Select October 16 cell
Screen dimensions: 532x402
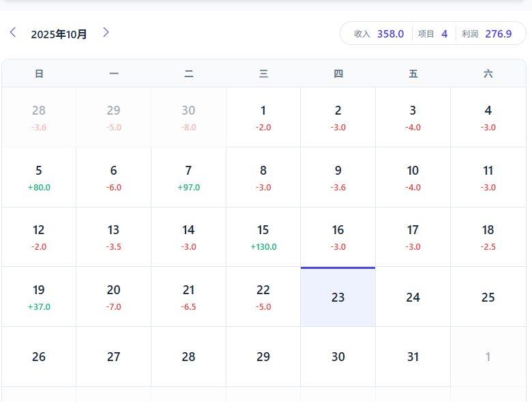coord(338,237)
